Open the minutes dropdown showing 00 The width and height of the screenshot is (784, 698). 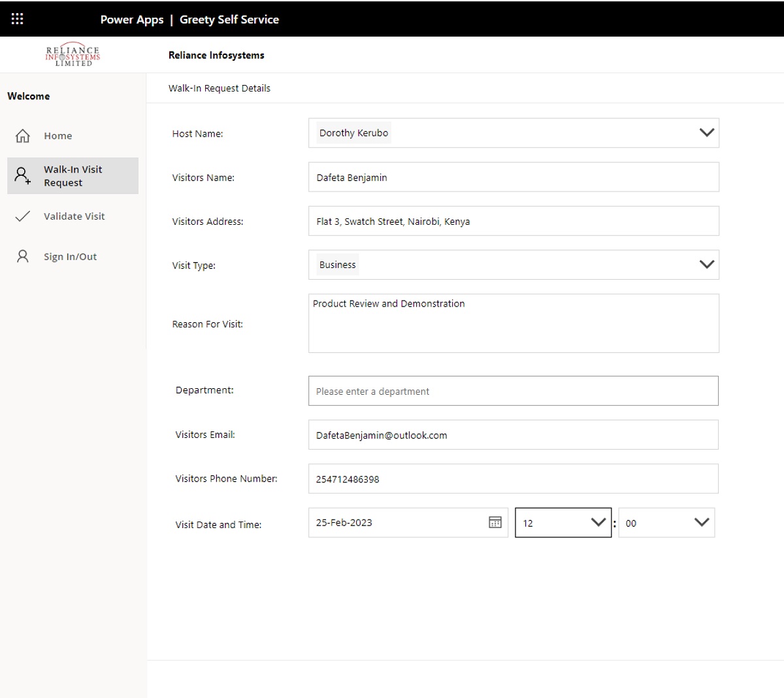pos(701,522)
